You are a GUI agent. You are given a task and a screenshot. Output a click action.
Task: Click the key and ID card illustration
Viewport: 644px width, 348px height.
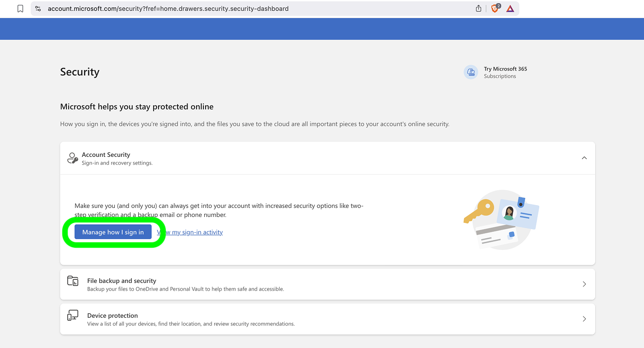(501, 220)
